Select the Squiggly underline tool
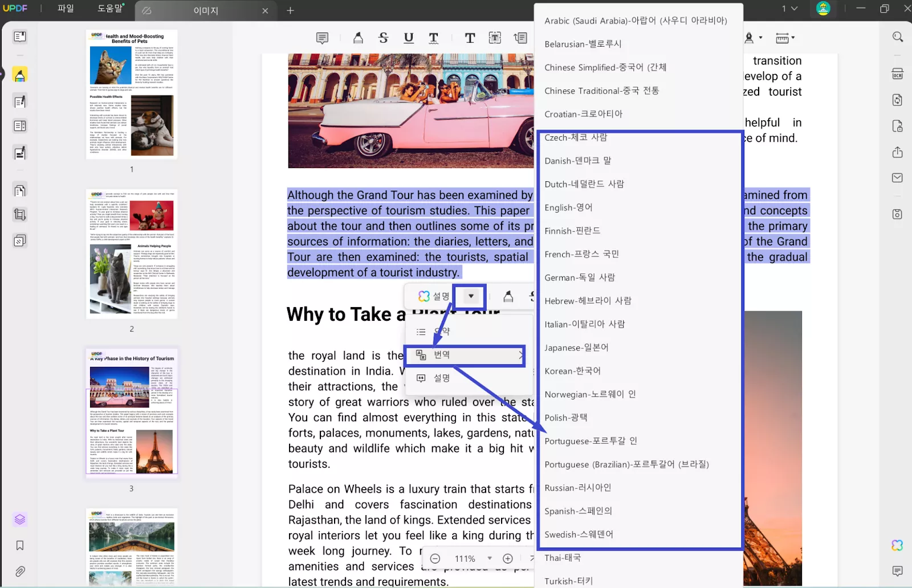The width and height of the screenshot is (912, 588). pos(434,38)
